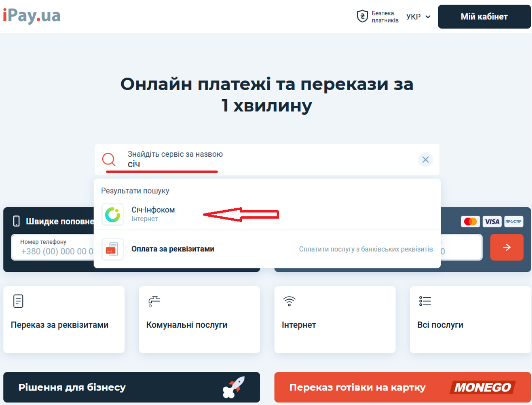Viewport: 532px width, 405px height.
Task: Choose Оплата за реквізитами result
Action: point(267,249)
